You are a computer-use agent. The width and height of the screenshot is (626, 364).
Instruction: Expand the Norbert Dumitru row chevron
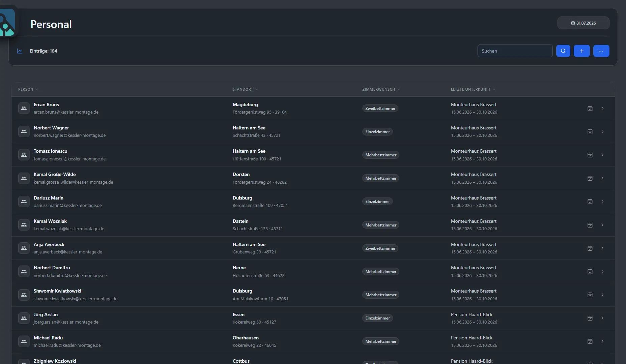602,271
